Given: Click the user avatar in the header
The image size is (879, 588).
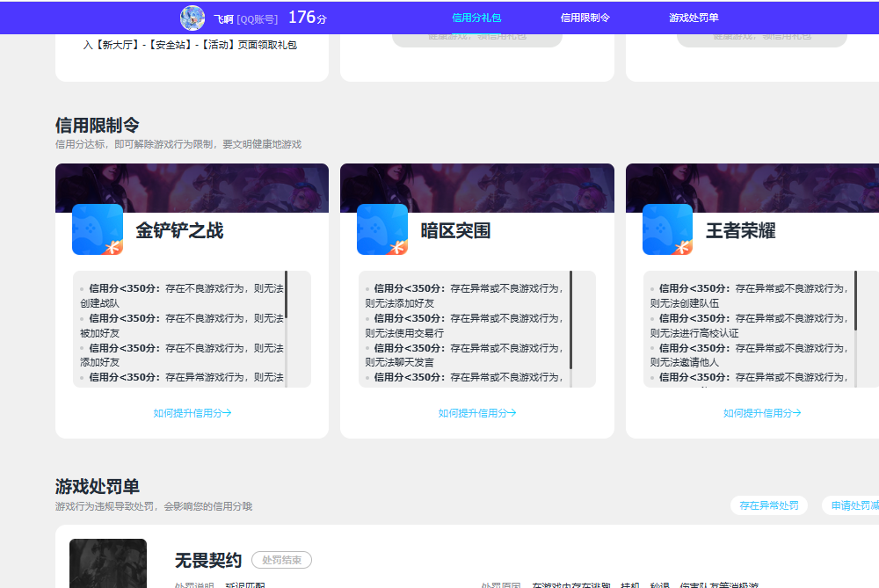Looking at the screenshot, I should [193, 18].
